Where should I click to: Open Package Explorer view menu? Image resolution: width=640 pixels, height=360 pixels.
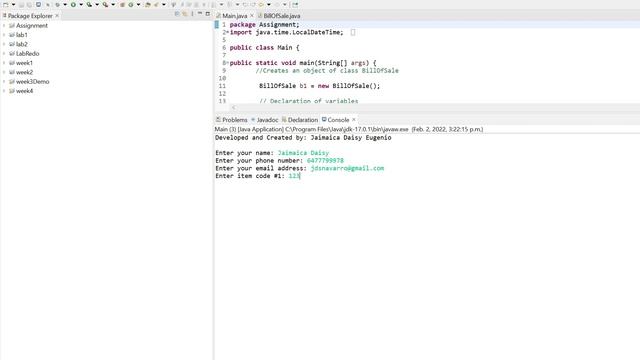[x=192, y=14]
